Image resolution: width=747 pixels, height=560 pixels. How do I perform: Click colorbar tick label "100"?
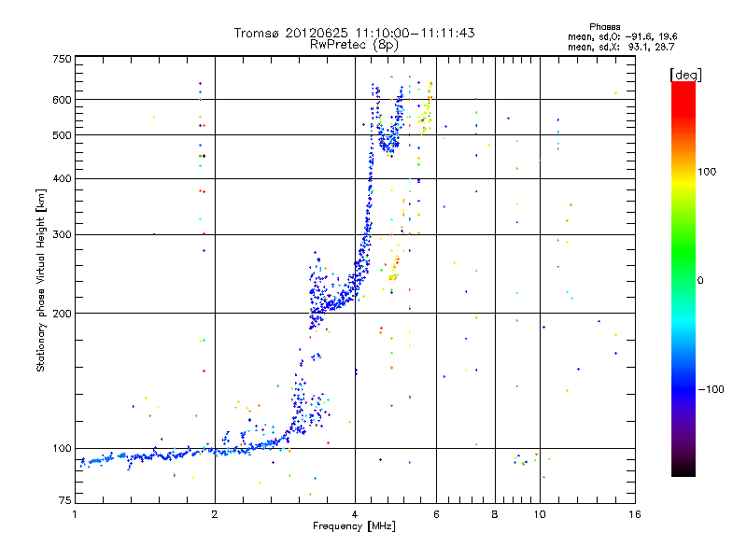coord(707,172)
